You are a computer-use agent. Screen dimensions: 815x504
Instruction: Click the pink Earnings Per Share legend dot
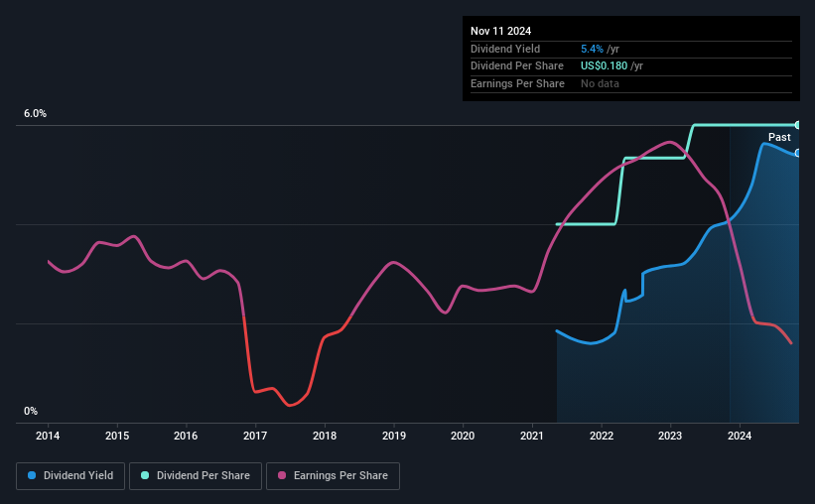click(x=282, y=475)
